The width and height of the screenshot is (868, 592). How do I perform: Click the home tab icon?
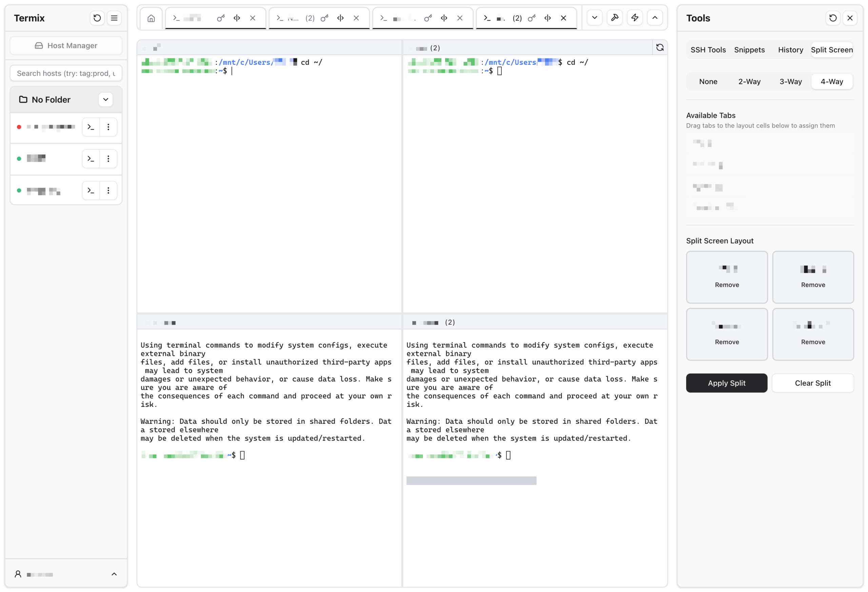point(151,18)
